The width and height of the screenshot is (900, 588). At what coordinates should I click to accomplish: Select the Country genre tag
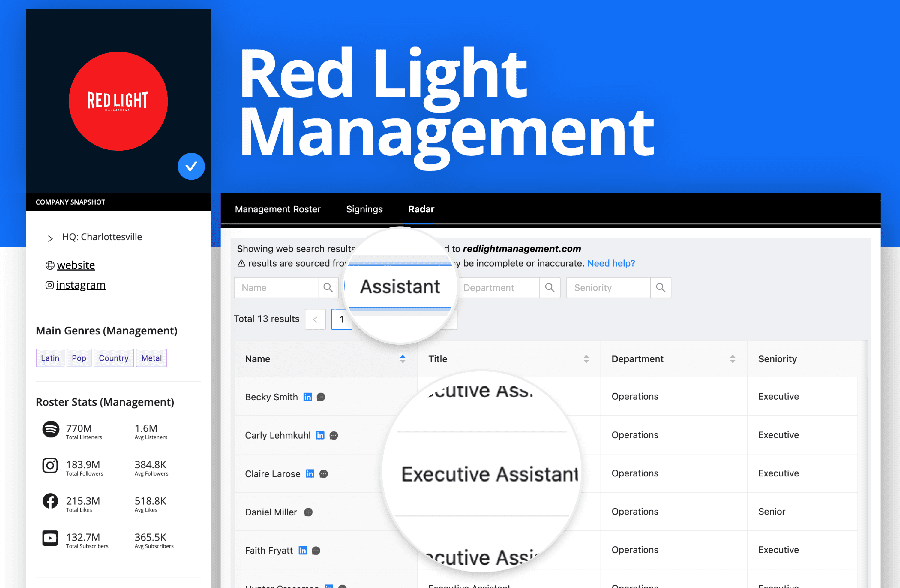click(x=113, y=358)
